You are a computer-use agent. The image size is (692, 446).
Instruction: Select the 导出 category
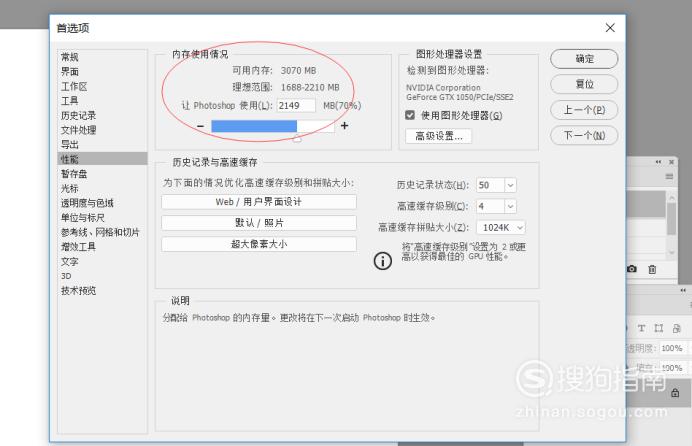[70, 144]
